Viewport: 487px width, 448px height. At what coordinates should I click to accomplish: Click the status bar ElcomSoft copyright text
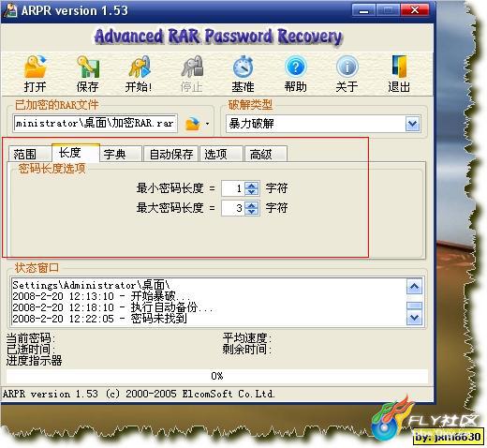tap(139, 394)
